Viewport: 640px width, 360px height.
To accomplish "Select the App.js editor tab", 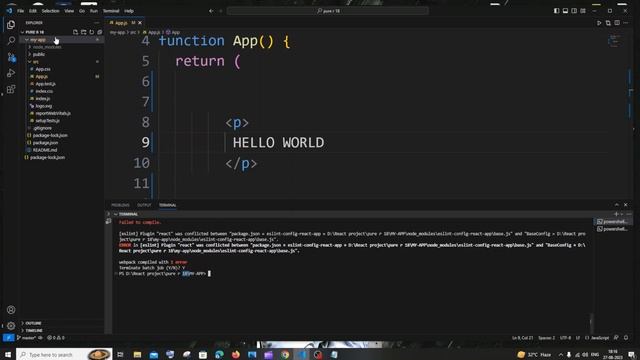I will (x=121, y=23).
